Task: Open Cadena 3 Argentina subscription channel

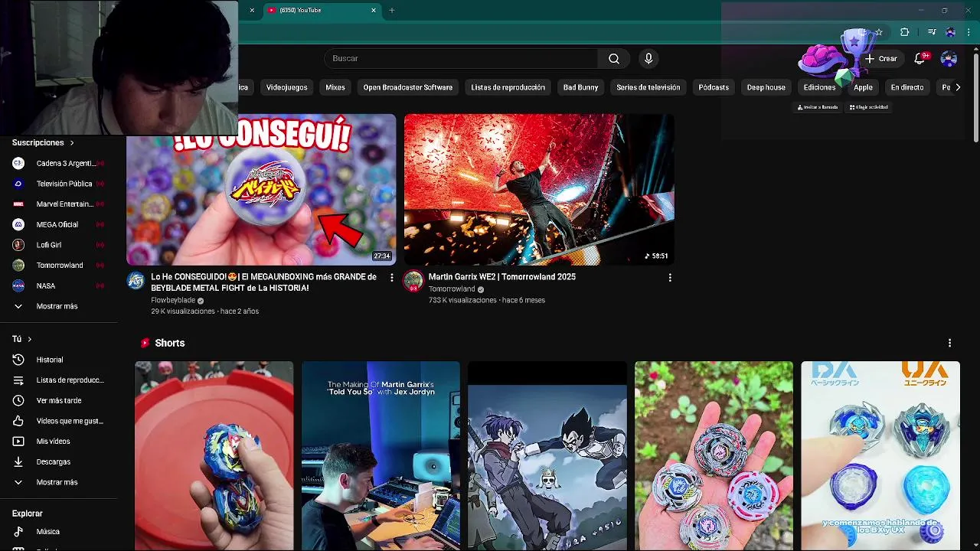Action: click(x=58, y=163)
